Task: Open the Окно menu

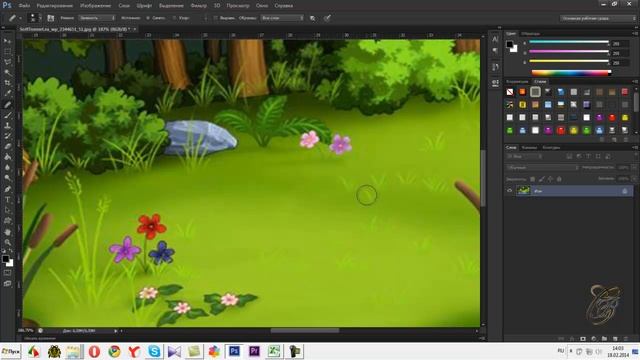Action: 262,6
